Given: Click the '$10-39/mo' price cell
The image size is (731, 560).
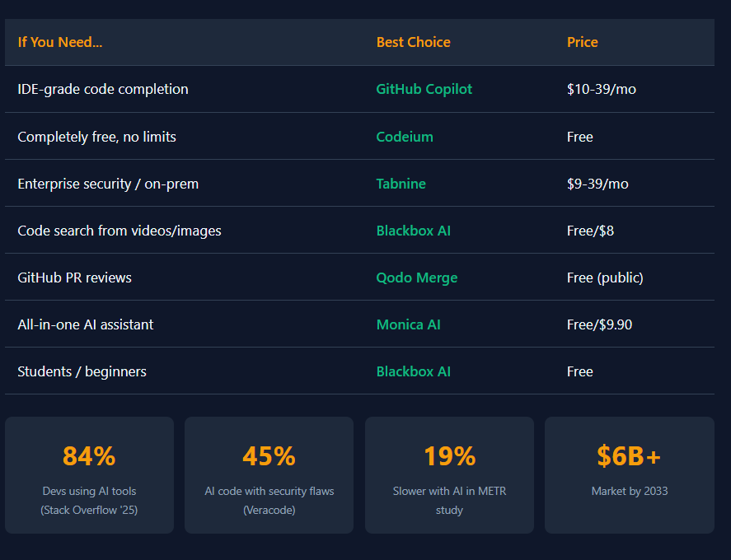Looking at the screenshot, I should pos(601,89).
